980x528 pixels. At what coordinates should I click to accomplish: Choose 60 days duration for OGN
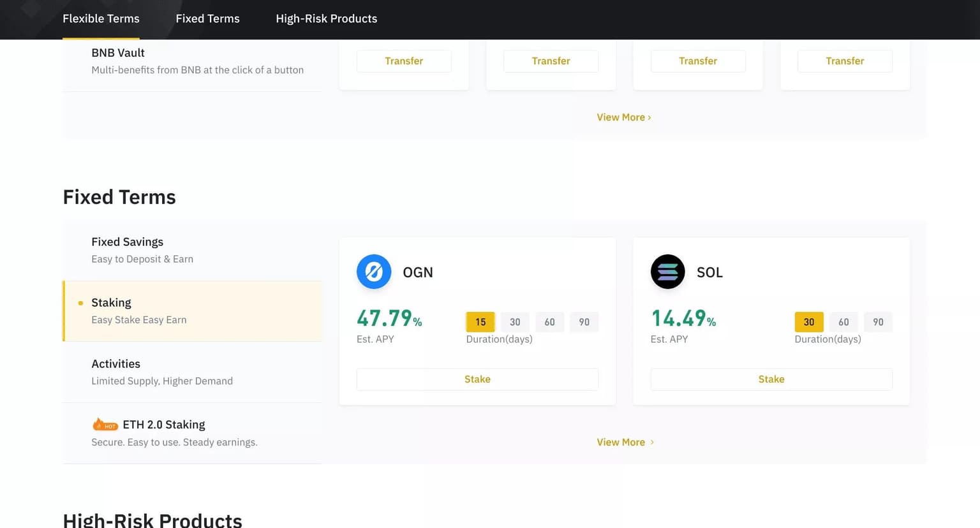pyautogui.click(x=549, y=322)
